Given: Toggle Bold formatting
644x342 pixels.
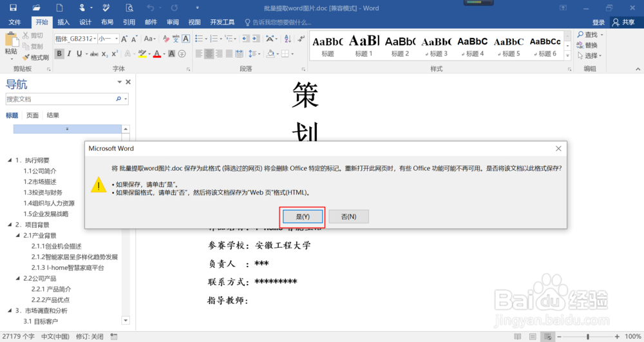Looking at the screenshot, I should [59, 54].
